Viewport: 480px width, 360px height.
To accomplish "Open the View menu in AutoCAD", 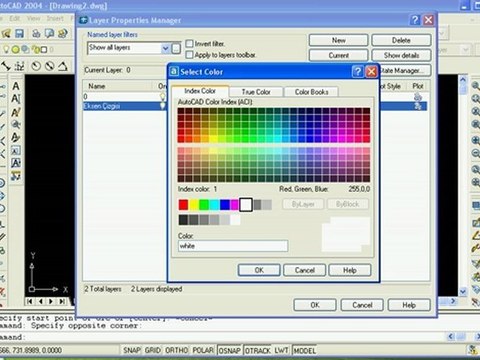I will 34,18.
